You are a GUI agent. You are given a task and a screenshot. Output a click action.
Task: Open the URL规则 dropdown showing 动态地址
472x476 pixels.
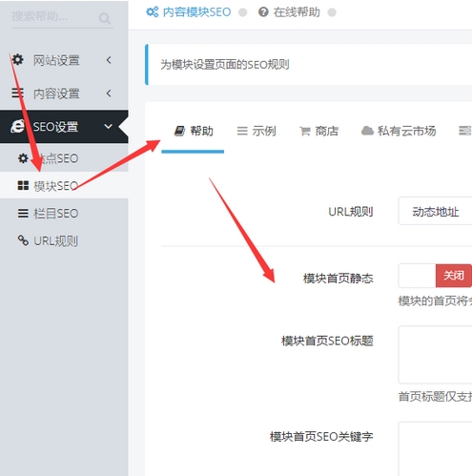[x=435, y=211]
